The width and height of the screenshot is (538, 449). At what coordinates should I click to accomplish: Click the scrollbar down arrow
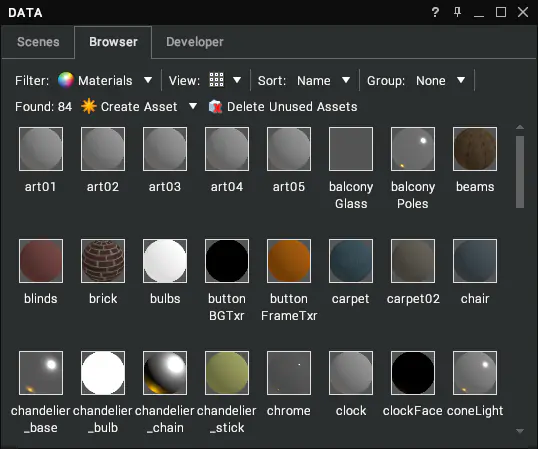click(x=520, y=431)
